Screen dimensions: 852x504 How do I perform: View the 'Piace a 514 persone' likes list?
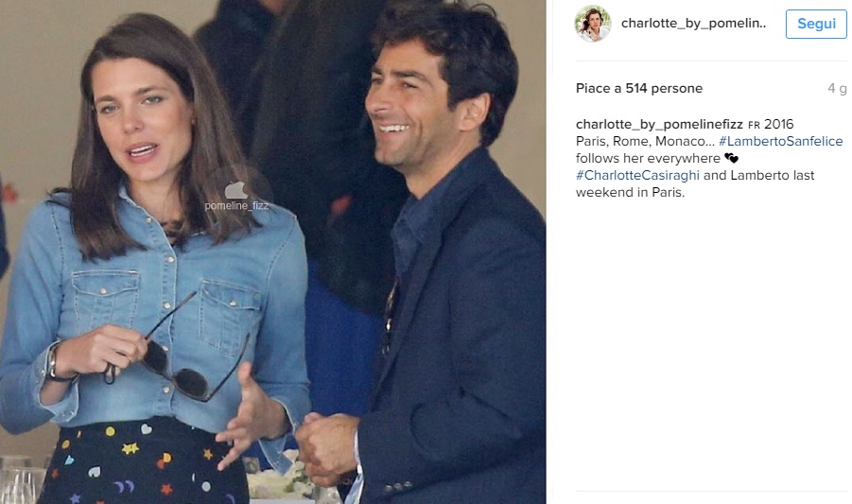[639, 88]
